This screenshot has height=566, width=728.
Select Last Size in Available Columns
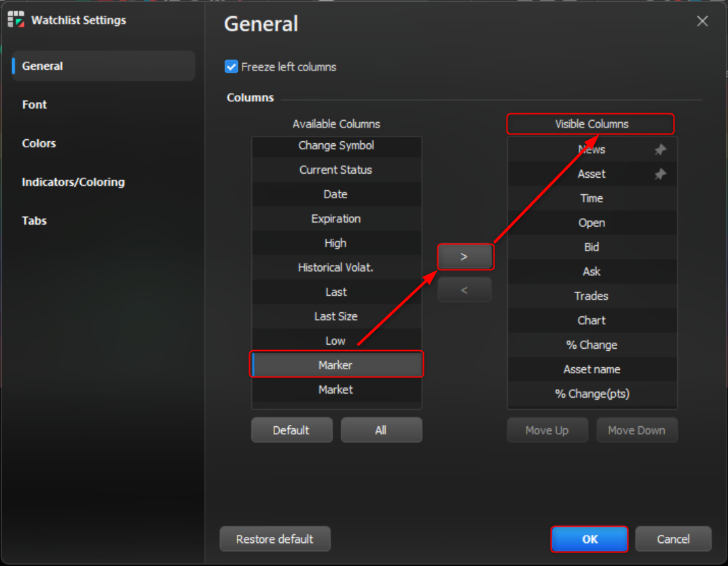pos(336,316)
